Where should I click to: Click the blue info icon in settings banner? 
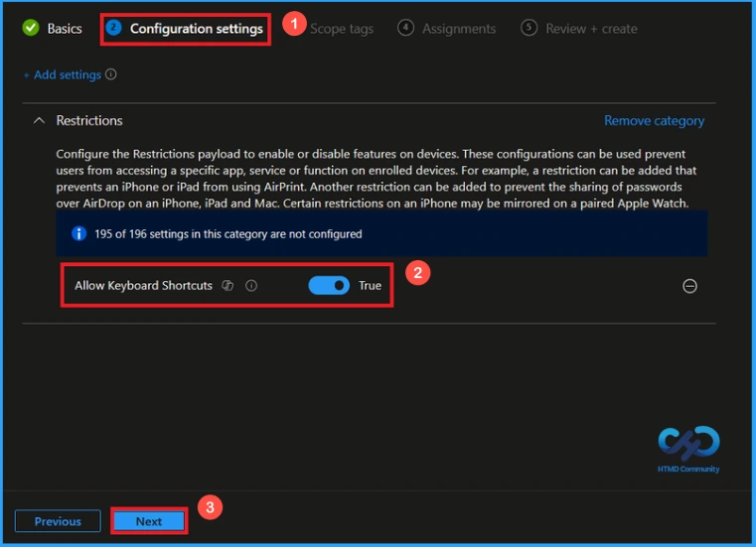(x=78, y=233)
